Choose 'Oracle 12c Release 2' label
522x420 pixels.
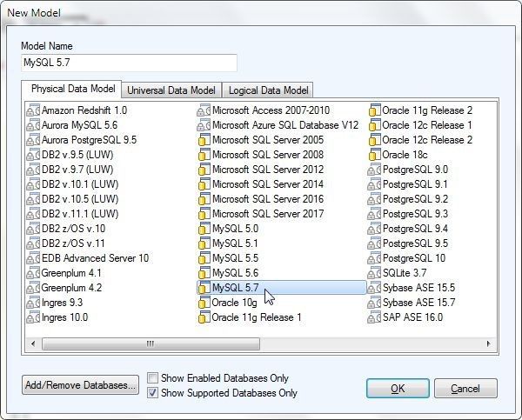point(427,140)
